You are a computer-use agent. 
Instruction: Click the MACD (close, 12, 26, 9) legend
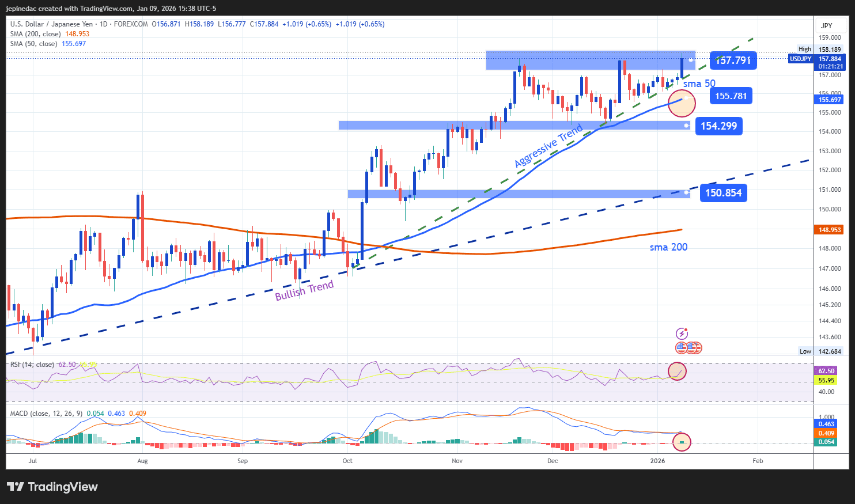click(46, 414)
